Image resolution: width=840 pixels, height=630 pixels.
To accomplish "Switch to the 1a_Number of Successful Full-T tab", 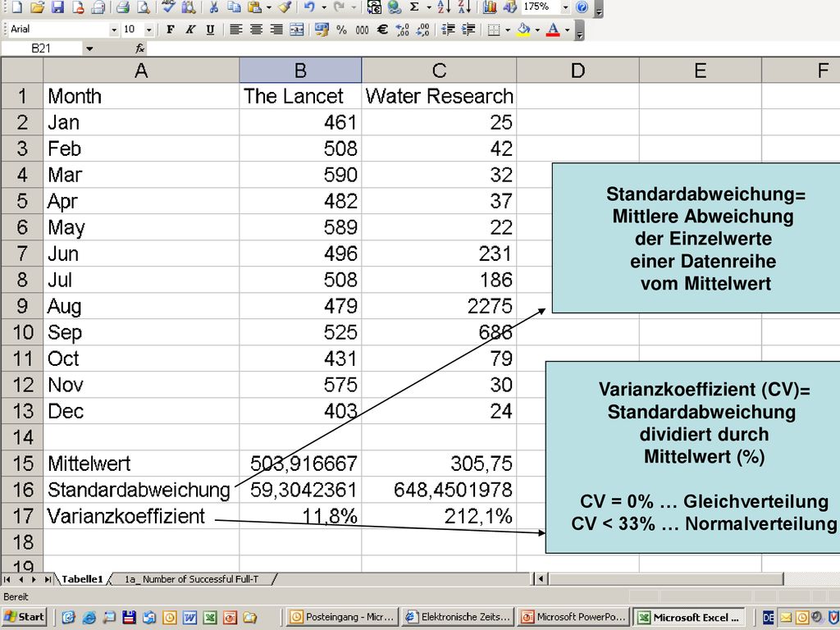I will 191,579.
